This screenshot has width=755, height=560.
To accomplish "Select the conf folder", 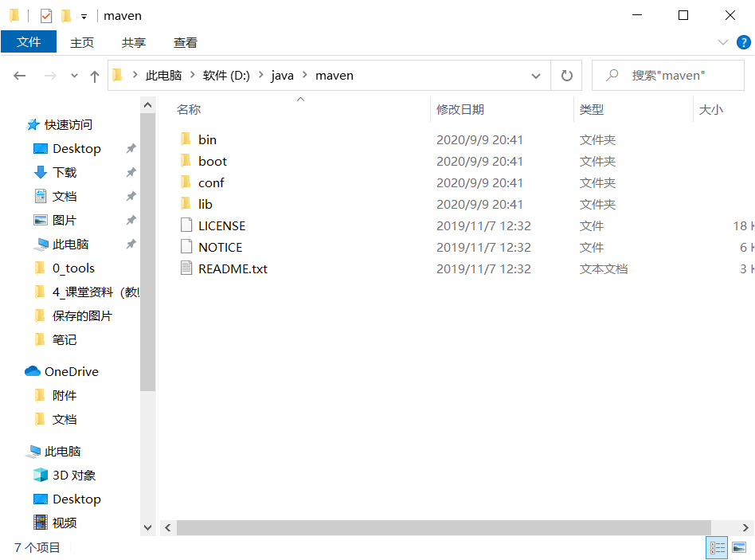I will point(211,182).
